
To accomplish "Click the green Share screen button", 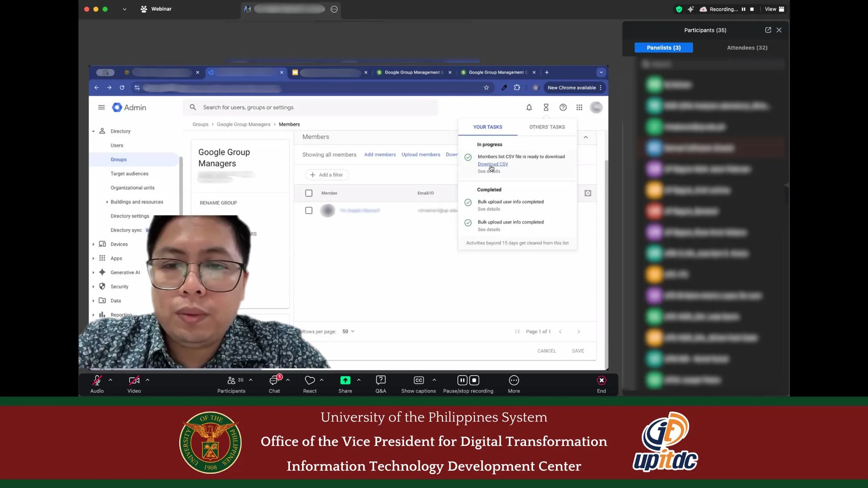I will (345, 380).
